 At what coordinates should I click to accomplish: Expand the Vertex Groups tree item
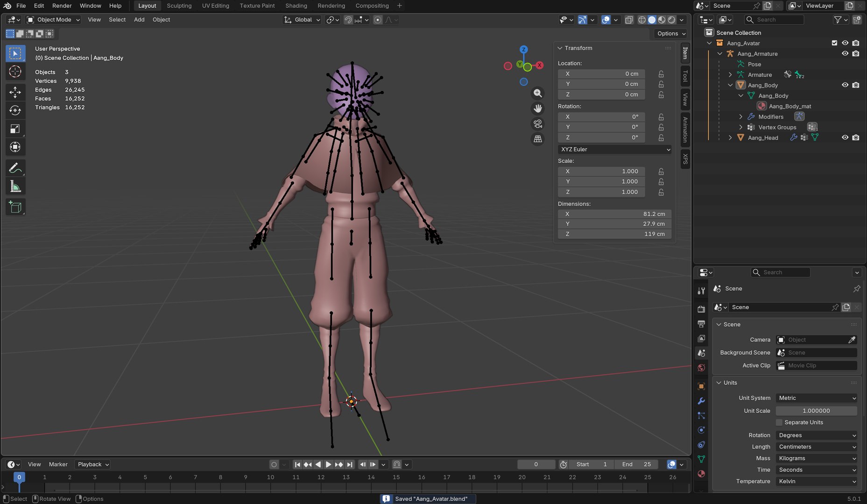pyautogui.click(x=741, y=127)
